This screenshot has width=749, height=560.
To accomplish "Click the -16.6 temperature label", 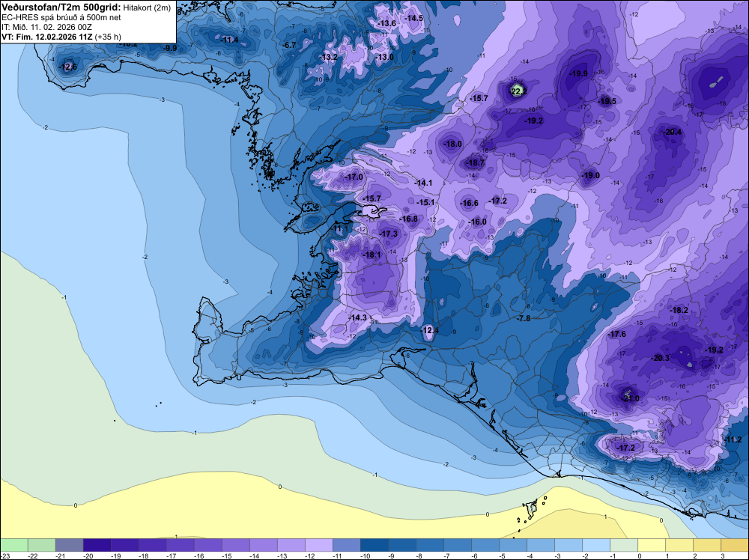I will (469, 204).
